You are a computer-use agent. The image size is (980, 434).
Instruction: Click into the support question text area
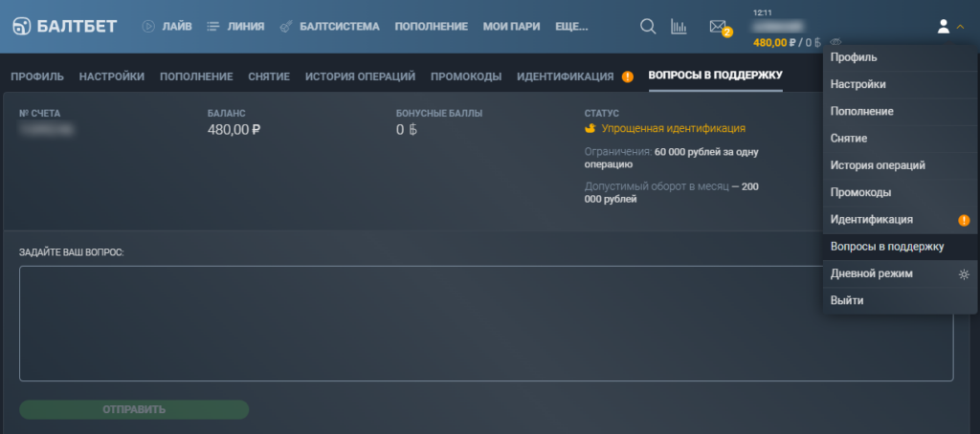tap(486, 323)
